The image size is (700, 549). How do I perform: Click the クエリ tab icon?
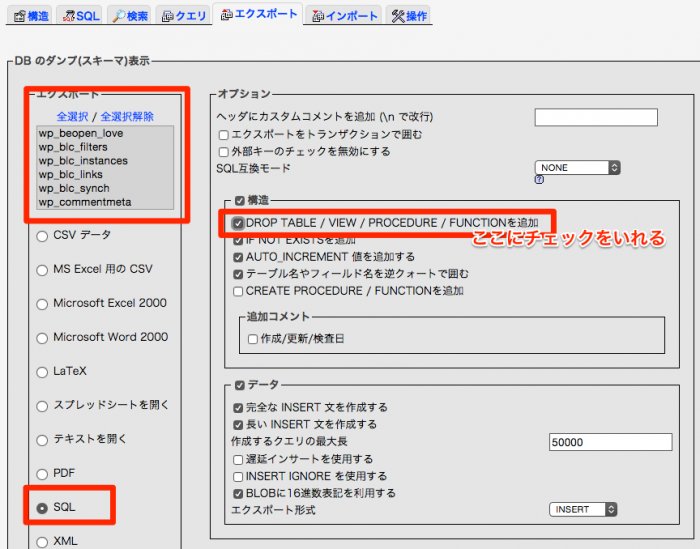click(170, 16)
